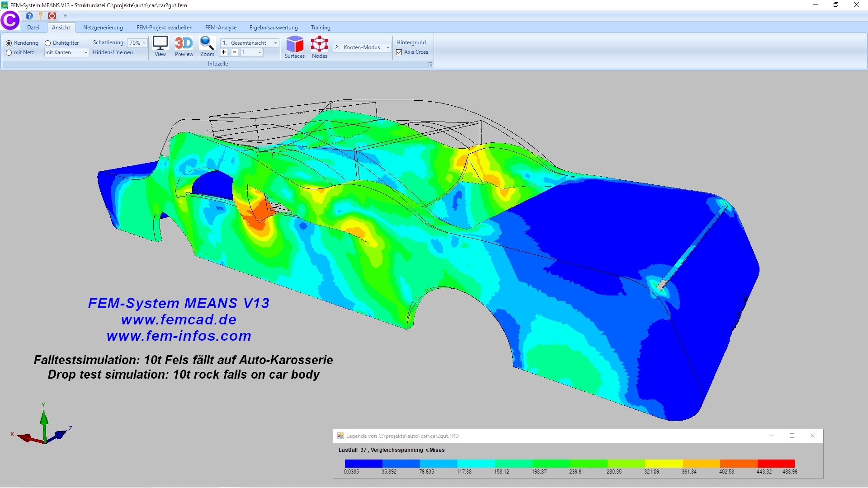868x488 pixels.
Task: Click the purple C application button
Action: (x=10, y=20)
